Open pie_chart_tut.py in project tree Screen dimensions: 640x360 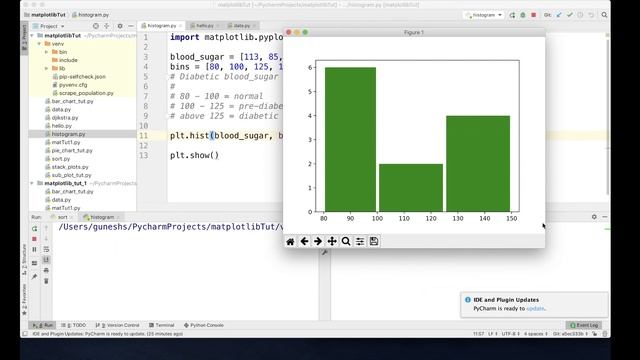point(72,151)
